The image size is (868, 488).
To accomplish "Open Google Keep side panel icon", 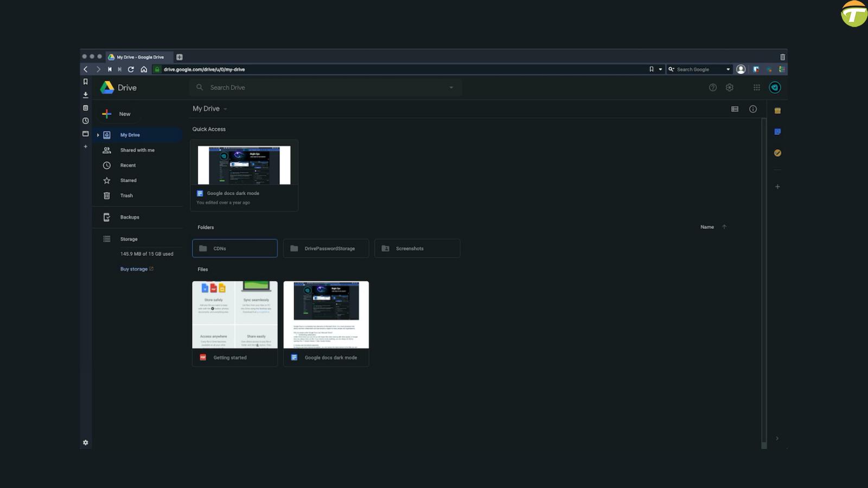I will pyautogui.click(x=777, y=132).
